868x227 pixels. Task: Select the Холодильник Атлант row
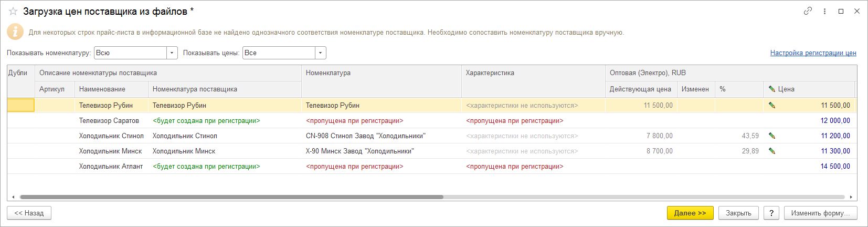111,166
